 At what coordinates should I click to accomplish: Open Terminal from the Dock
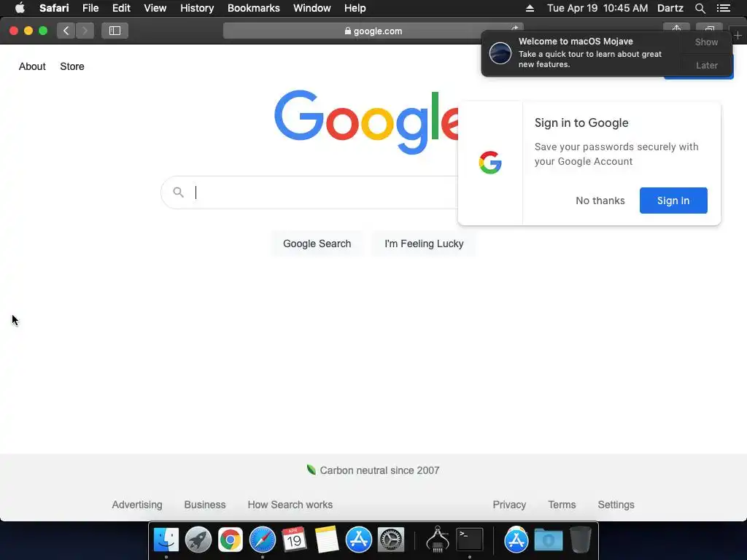coord(470,540)
